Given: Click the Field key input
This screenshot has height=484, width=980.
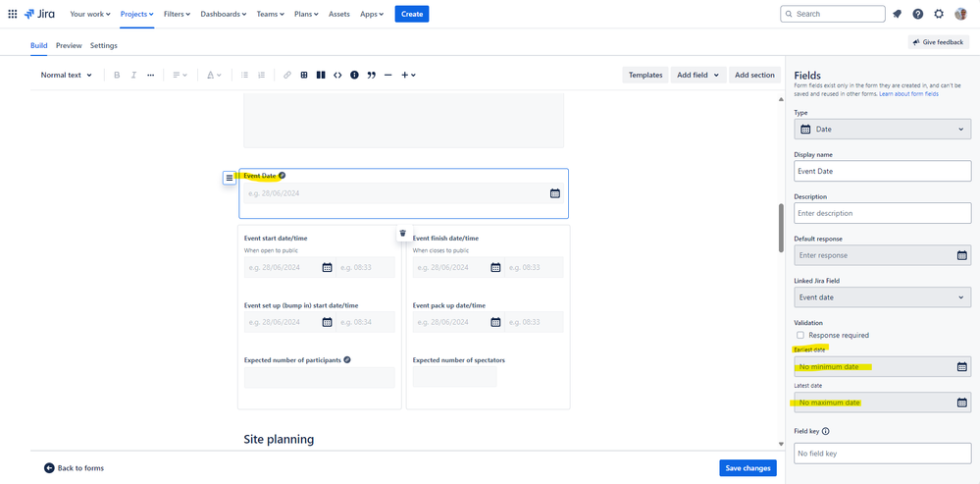Looking at the screenshot, I should click(x=883, y=454).
